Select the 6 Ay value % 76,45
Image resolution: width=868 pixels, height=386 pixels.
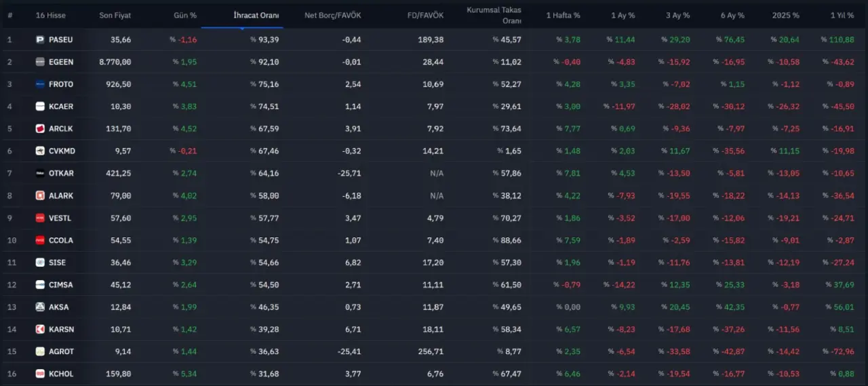(x=730, y=40)
